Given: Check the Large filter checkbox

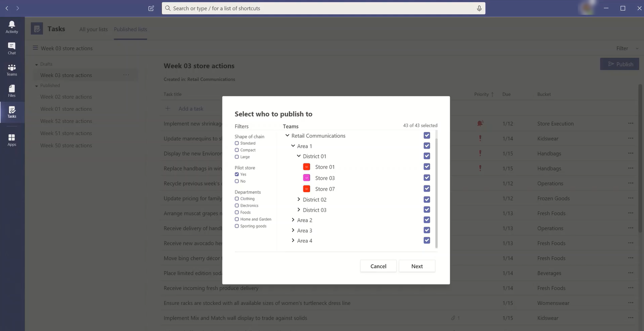Looking at the screenshot, I should [x=237, y=157].
